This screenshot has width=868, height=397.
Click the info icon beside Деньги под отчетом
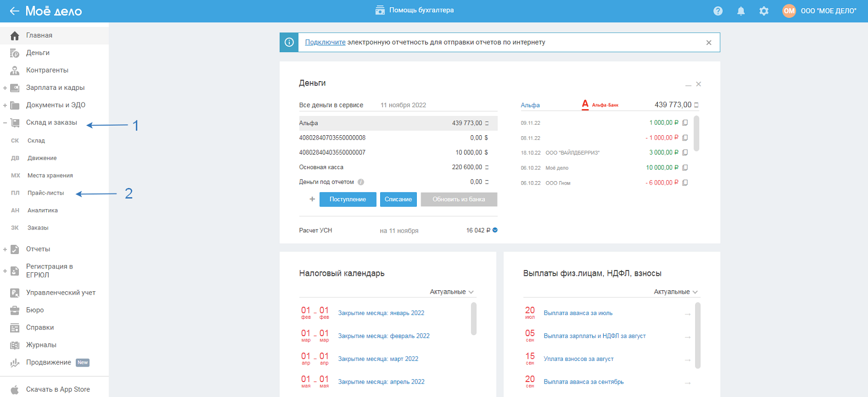[361, 182]
